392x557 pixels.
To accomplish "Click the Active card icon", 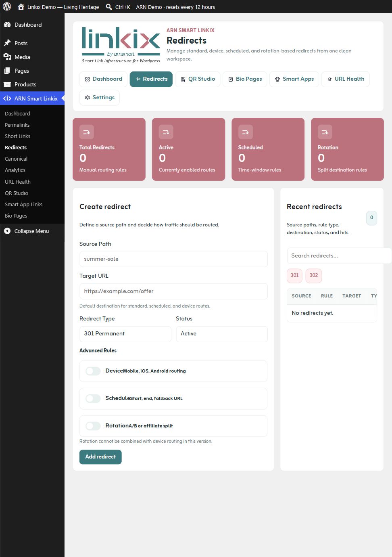I will pyautogui.click(x=166, y=132).
